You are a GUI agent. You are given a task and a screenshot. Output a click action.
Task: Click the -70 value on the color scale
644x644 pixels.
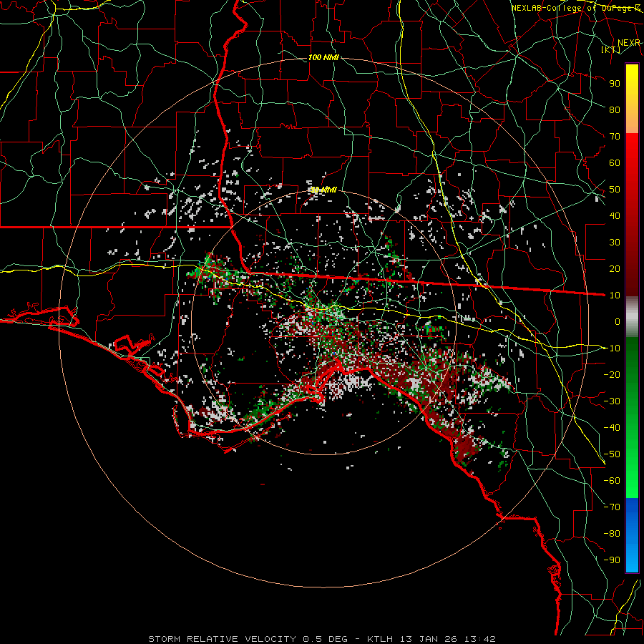click(x=612, y=507)
